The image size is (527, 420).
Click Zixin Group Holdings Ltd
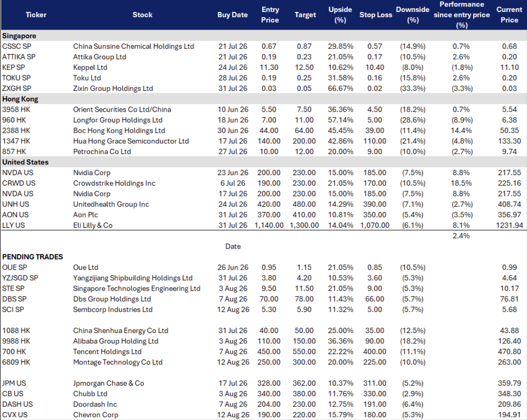tap(113, 89)
